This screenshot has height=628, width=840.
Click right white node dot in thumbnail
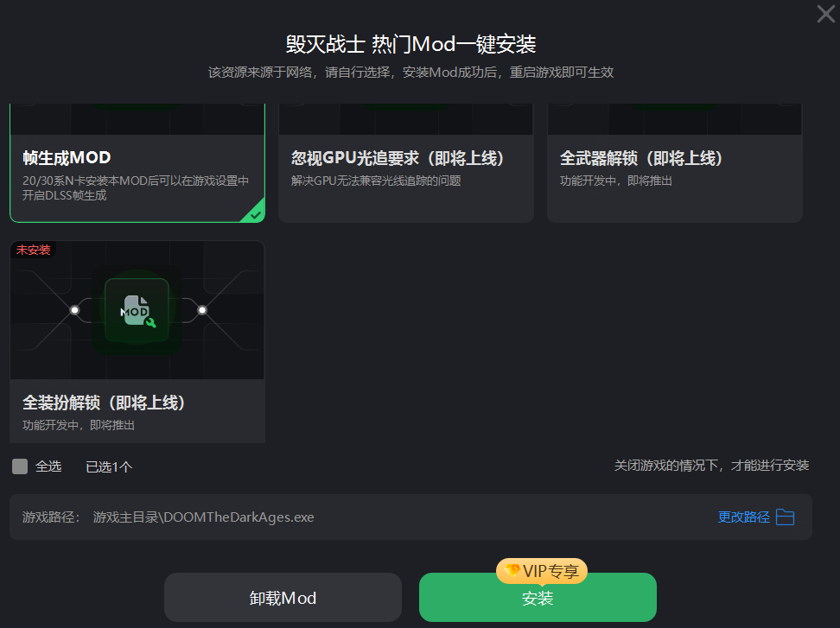point(202,310)
